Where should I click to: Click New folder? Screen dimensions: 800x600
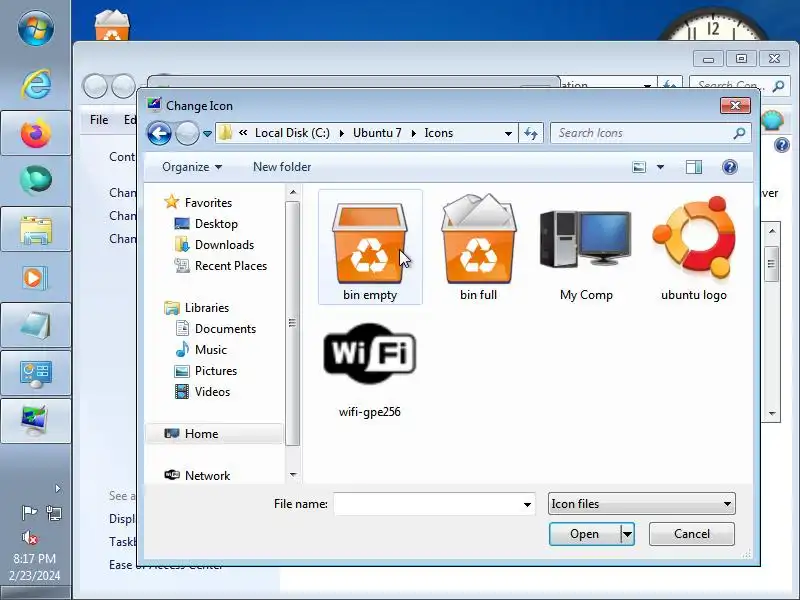[x=282, y=167]
